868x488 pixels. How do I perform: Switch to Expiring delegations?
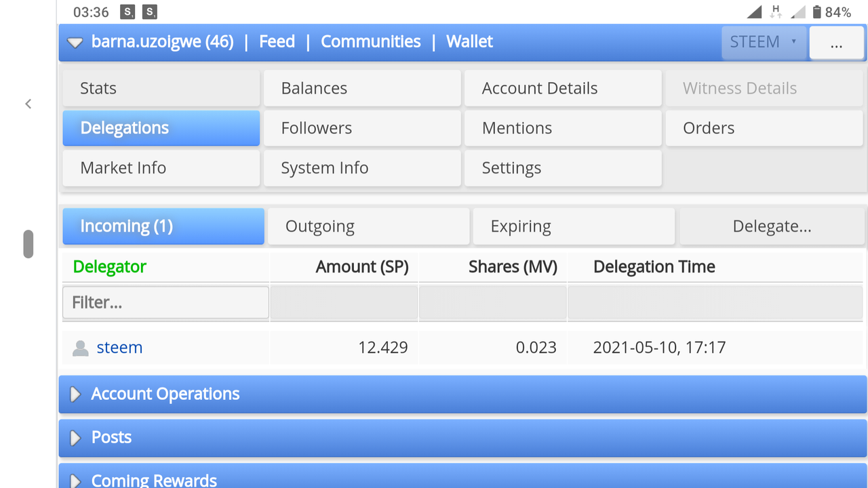click(574, 226)
